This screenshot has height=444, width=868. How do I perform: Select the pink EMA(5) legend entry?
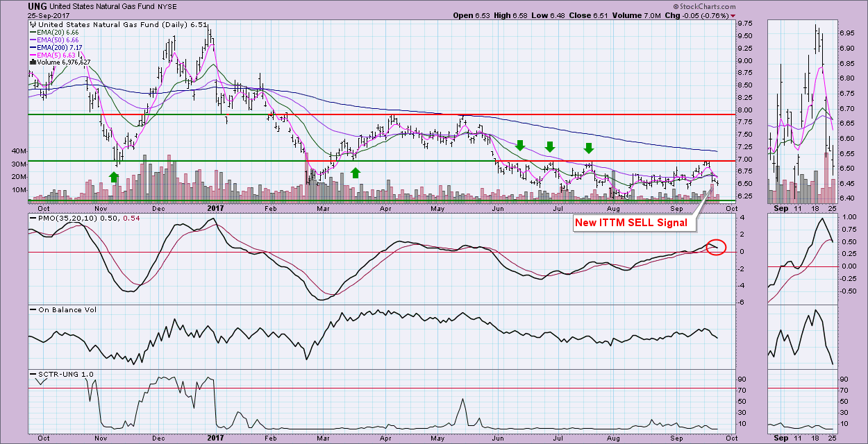(53, 55)
